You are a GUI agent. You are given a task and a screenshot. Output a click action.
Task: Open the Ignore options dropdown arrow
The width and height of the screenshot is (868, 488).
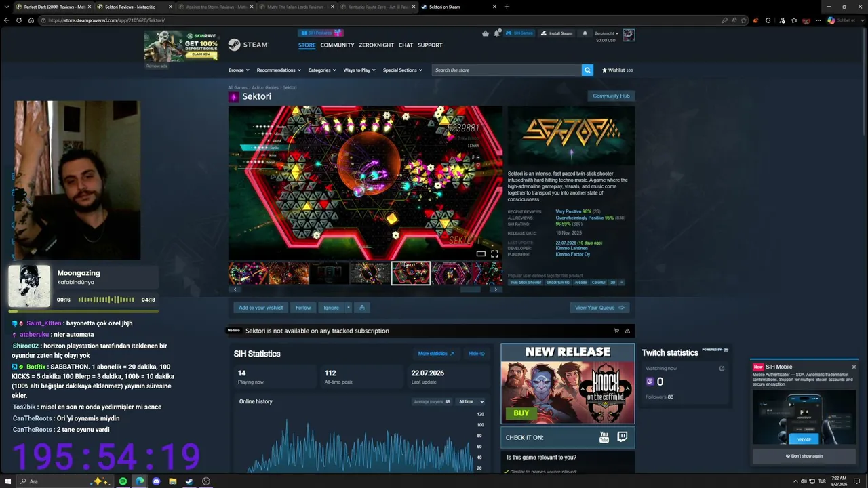(349, 308)
